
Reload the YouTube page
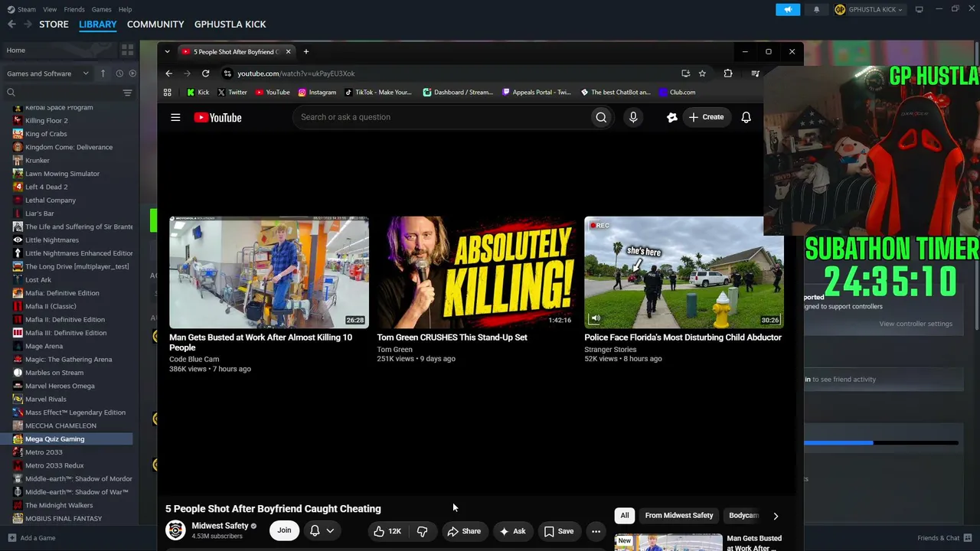pos(205,73)
